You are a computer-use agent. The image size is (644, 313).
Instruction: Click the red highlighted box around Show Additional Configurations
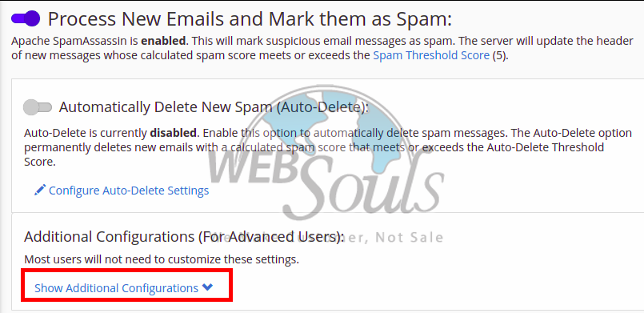(x=127, y=285)
